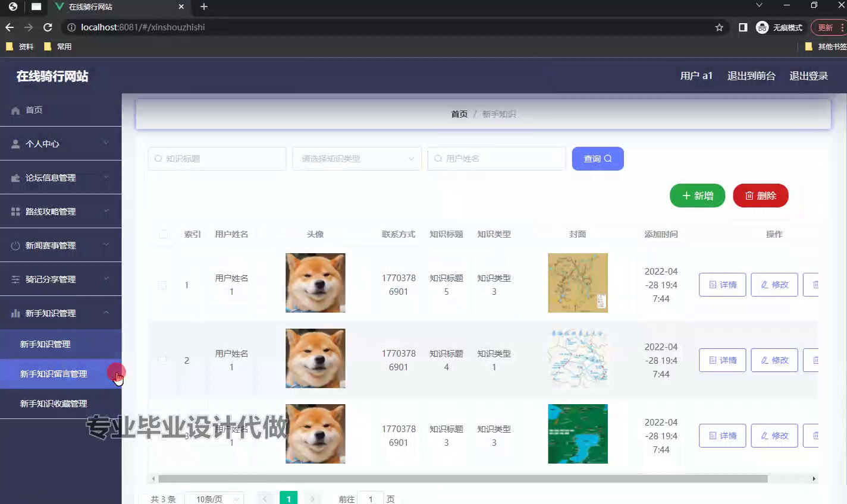Open the Shiba avatar image in row 2

(x=315, y=358)
